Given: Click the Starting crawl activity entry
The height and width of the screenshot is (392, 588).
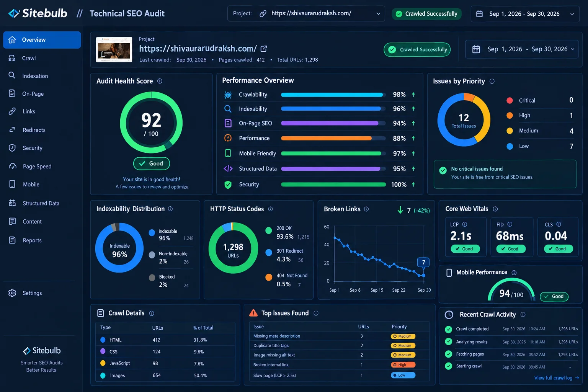Looking at the screenshot, I should pos(511,366).
